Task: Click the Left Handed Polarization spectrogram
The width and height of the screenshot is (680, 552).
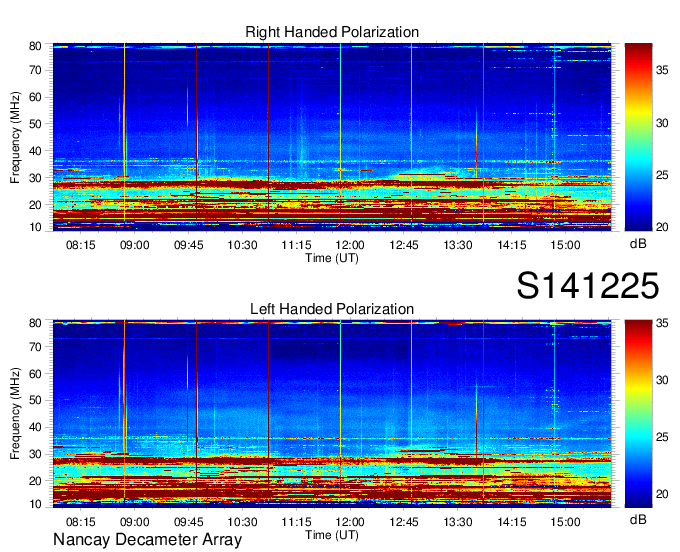Action: (x=332, y=414)
